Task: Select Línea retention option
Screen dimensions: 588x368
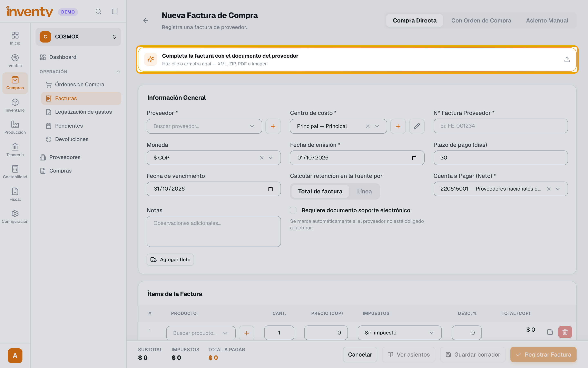Action: pyautogui.click(x=364, y=191)
